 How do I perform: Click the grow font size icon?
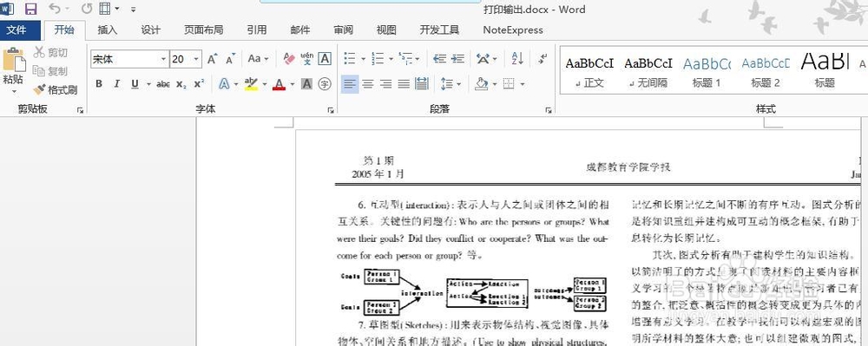click(x=212, y=59)
